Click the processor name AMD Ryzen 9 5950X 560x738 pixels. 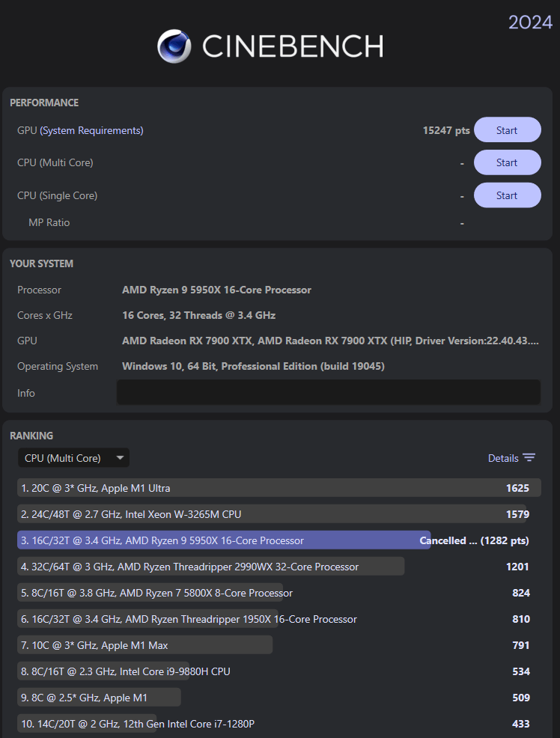pos(216,290)
